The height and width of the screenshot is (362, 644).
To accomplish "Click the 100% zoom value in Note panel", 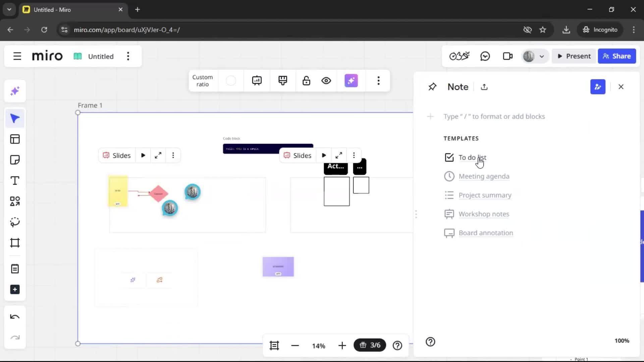I will point(622,341).
